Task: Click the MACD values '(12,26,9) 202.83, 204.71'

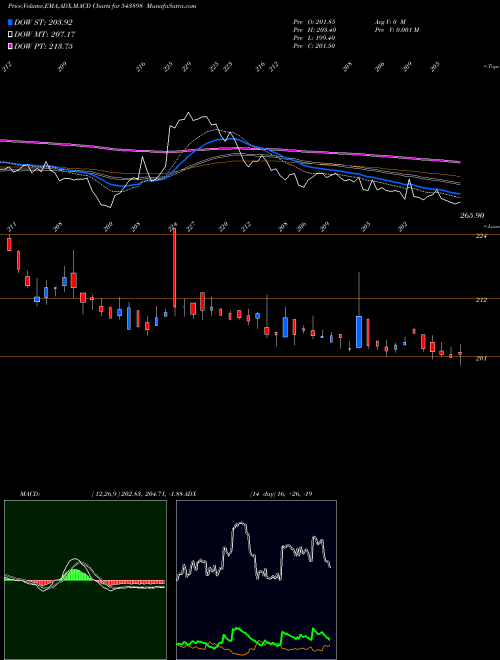Action: (x=131, y=494)
